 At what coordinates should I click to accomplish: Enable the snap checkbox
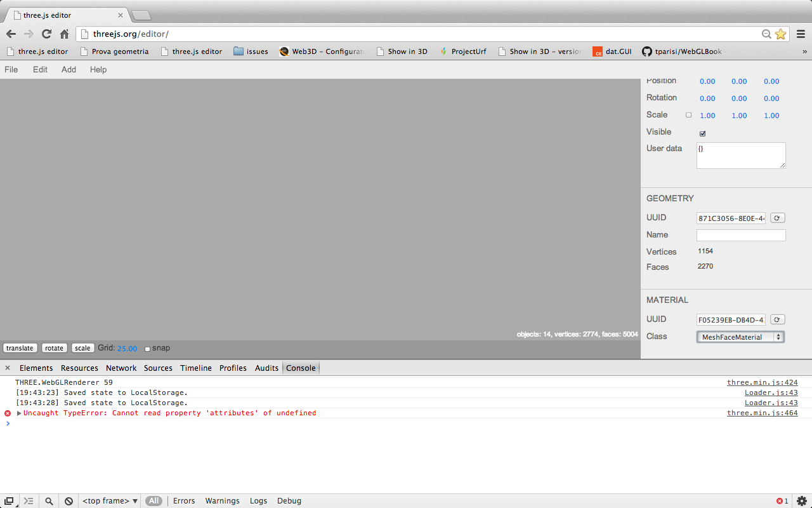147,349
